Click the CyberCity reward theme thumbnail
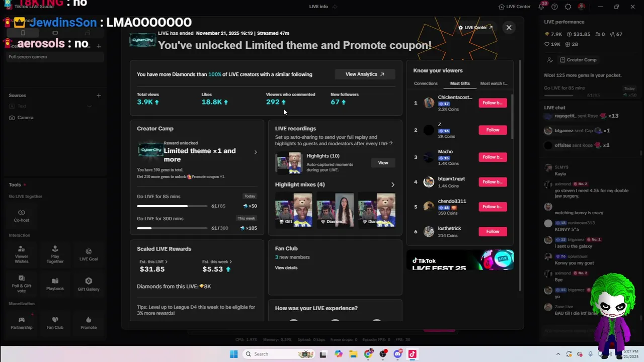Image resolution: width=644 pixels, height=362 pixels. (x=150, y=150)
